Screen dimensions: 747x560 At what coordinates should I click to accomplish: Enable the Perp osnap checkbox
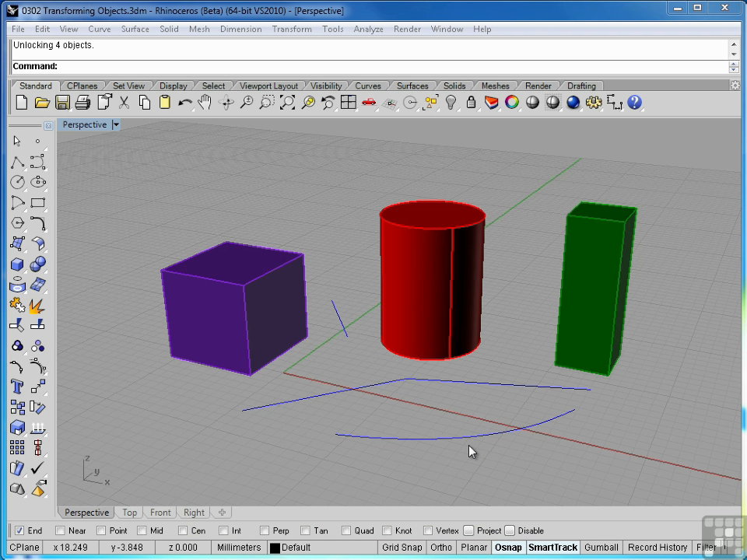pos(265,530)
